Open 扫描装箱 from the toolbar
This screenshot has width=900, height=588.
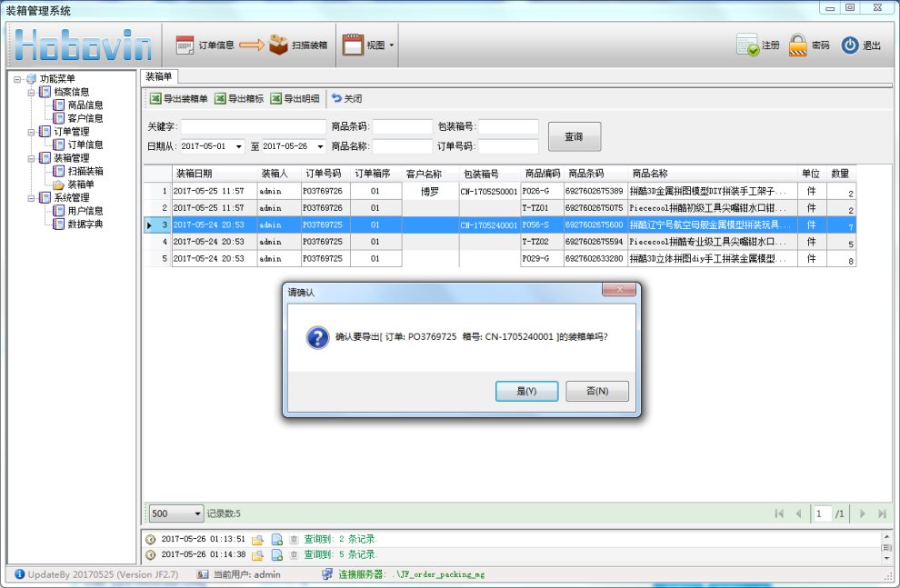(x=278, y=45)
